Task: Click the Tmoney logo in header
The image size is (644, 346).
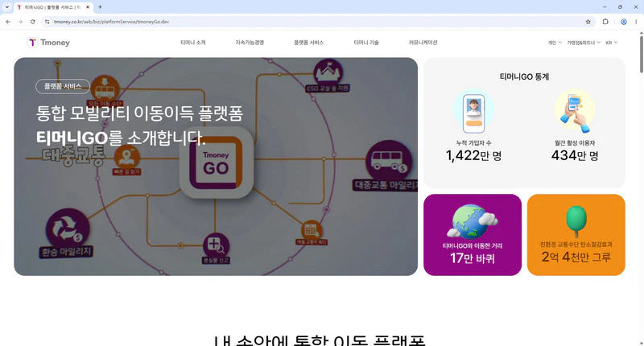Action: pyautogui.click(x=48, y=43)
